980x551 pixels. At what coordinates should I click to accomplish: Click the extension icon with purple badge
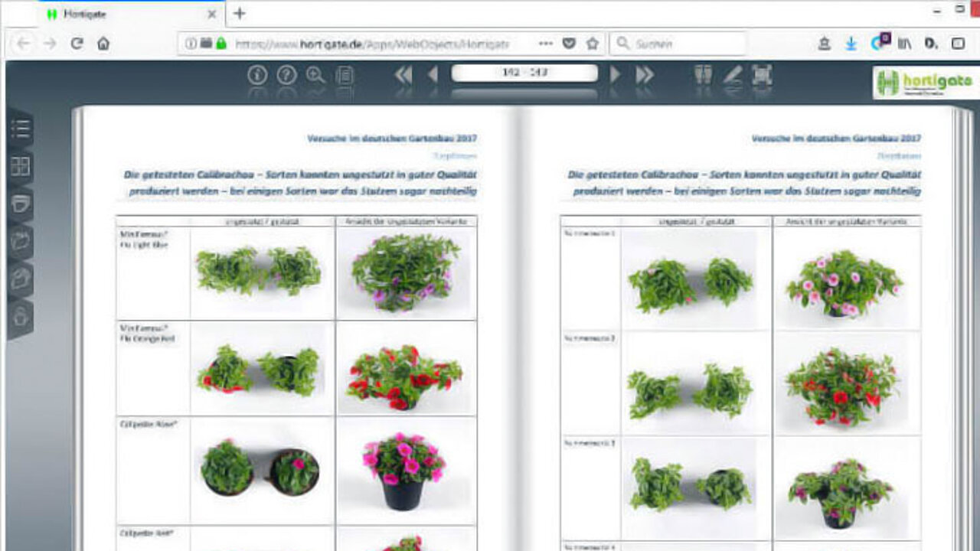click(880, 42)
